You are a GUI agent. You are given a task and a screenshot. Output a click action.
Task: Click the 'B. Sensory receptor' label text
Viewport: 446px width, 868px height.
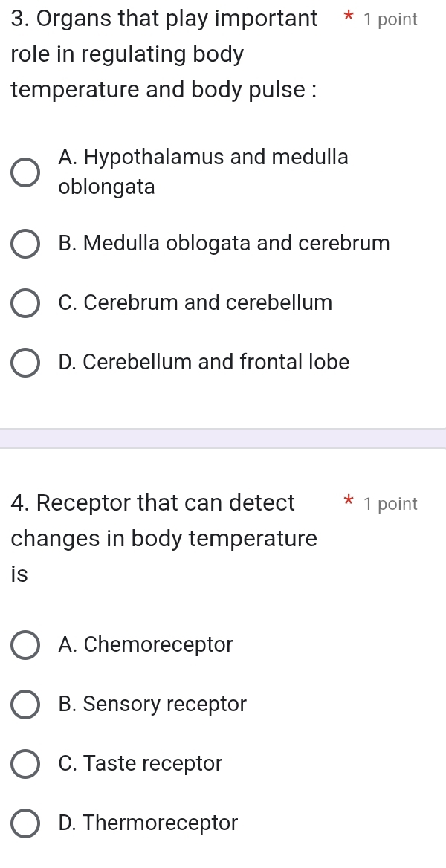tap(152, 705)
